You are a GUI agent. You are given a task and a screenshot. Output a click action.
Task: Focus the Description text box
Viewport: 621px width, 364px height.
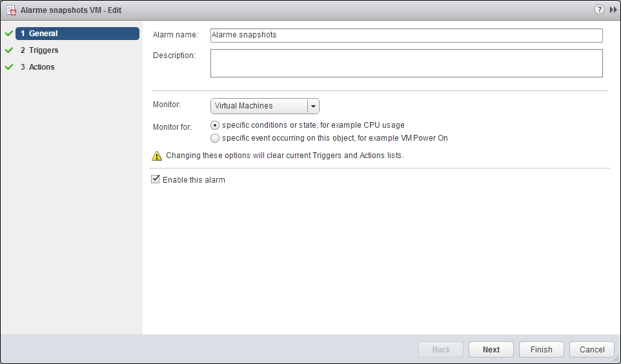click(x=406, y=63)
